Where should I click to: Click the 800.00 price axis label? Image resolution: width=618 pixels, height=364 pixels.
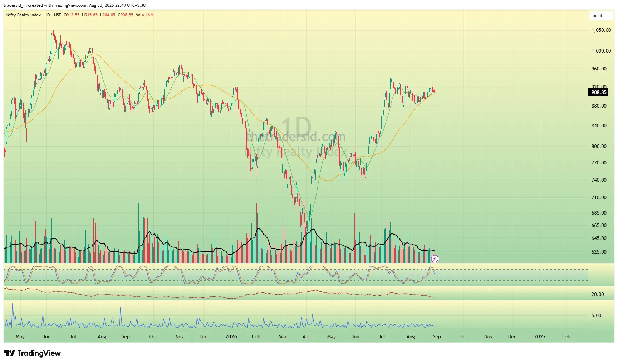(599, 146)
